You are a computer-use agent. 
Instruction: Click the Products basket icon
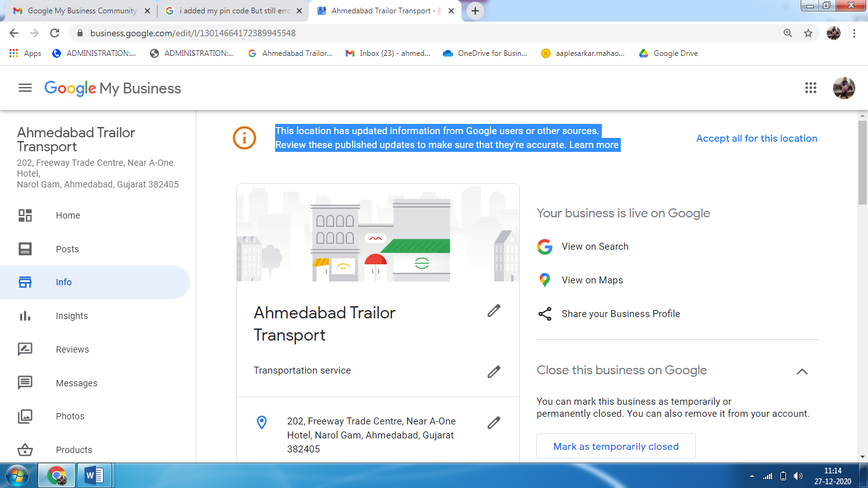[x=25, y=450]
